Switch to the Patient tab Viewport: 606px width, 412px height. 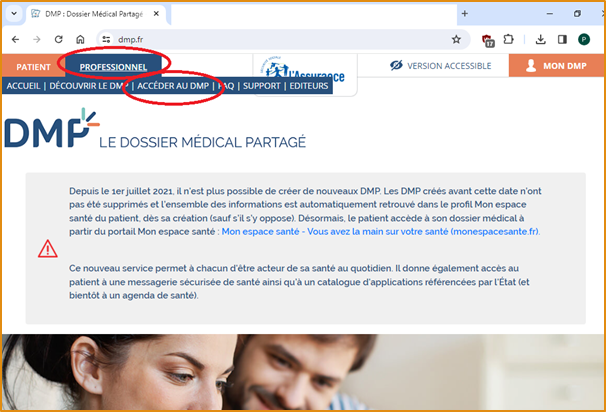tap(34, 67)
